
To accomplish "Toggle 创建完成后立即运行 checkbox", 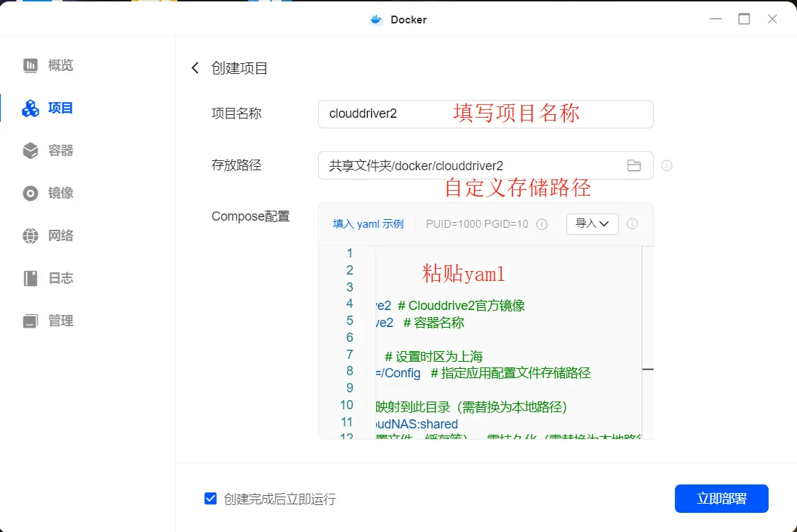I will coord(211,499).
